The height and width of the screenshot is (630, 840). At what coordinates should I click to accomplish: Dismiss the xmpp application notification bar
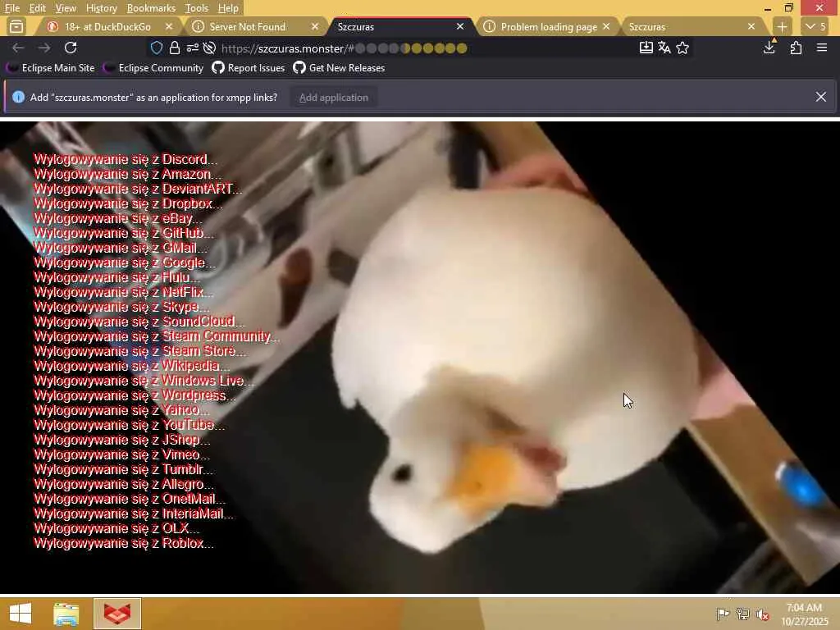point(820,97)
